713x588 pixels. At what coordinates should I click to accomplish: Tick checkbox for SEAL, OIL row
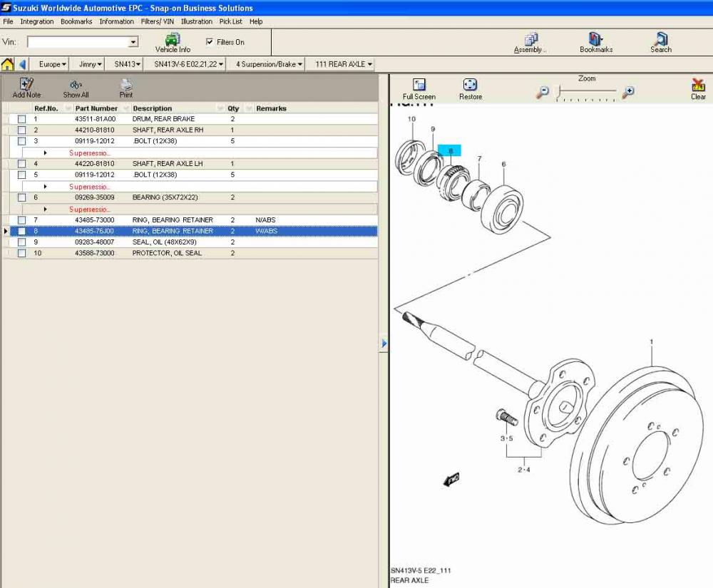coord(22,242)
